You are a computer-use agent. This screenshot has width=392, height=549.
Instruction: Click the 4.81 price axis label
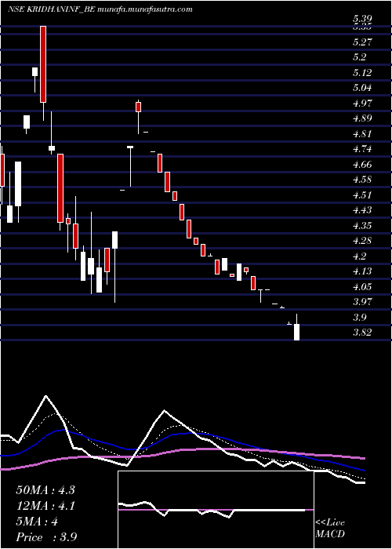point(362,134)
